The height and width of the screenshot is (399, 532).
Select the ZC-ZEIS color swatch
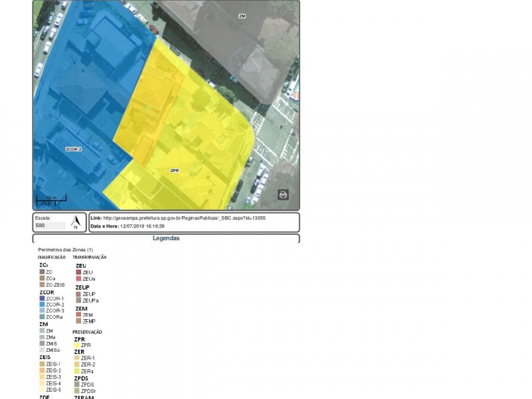pyautogui.click(x=42, y=285)
